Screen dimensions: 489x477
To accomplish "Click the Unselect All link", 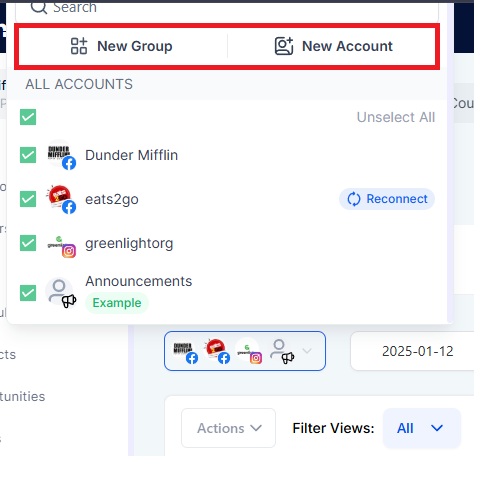I will coord(396,117).
